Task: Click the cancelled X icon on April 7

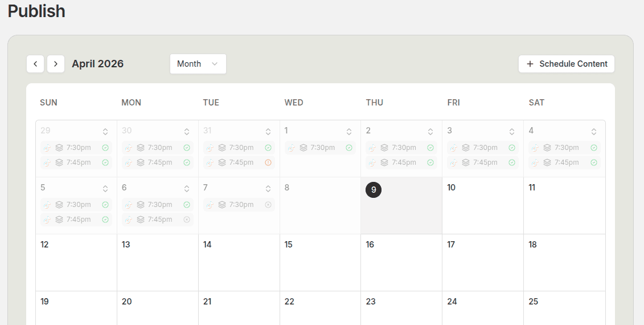Action: tap(268, 205)
